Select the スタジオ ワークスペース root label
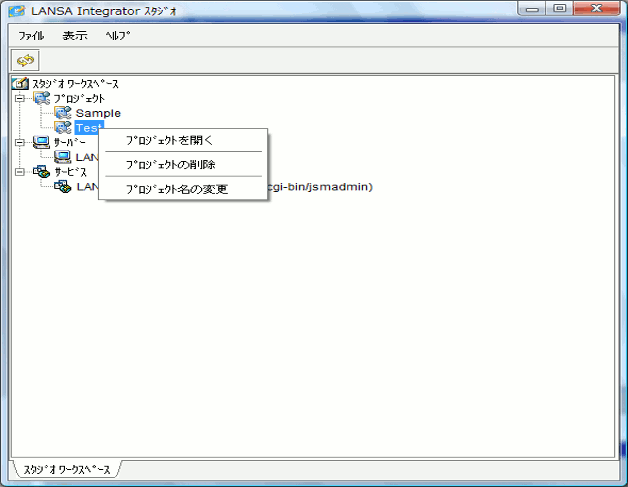 coord(75,84)
